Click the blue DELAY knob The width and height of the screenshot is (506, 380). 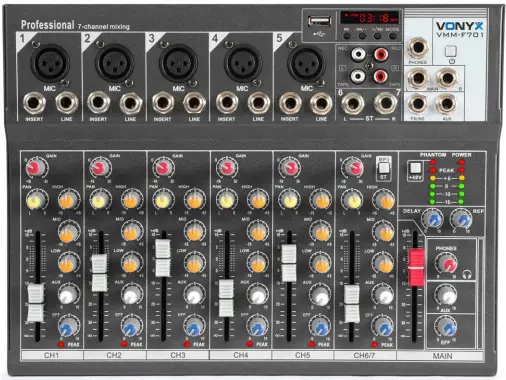(x=433, y=219)
